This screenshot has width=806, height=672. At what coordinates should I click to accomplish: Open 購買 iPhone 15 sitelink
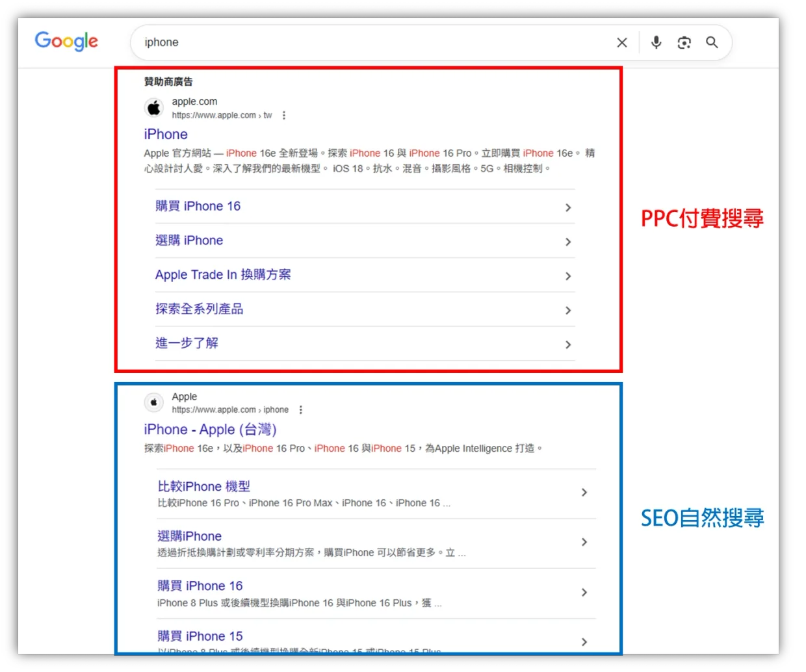pos(200,636)
